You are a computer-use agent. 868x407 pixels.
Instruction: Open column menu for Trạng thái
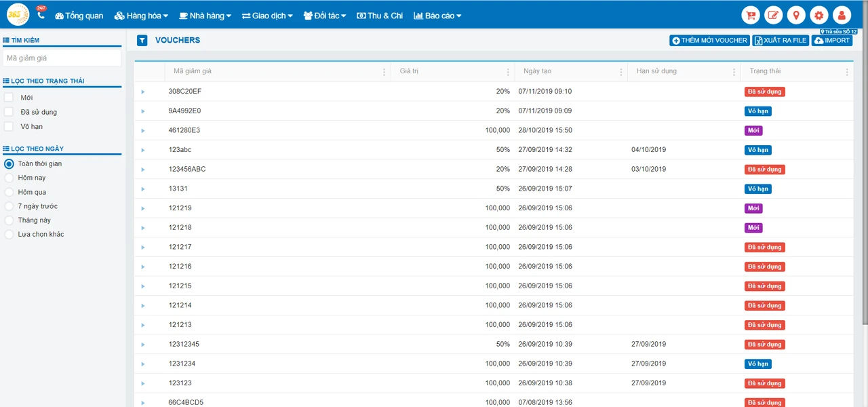pyautogui.click(x=846, y=72)
